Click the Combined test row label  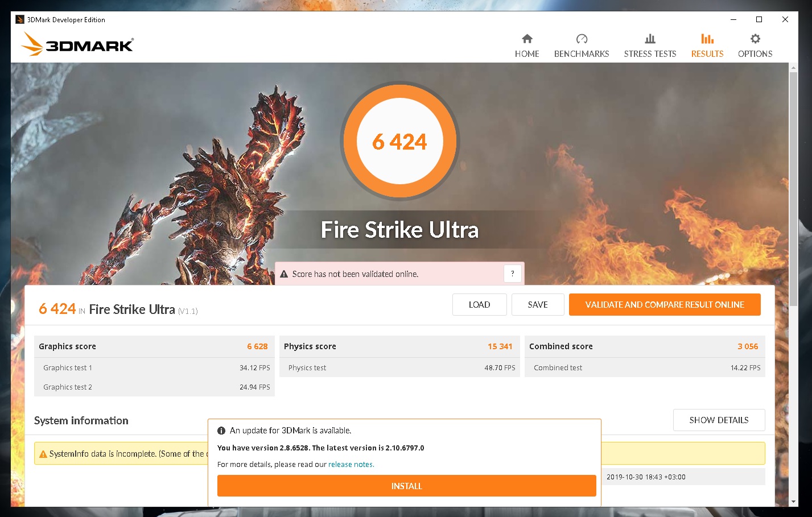[x=558, y=368]
